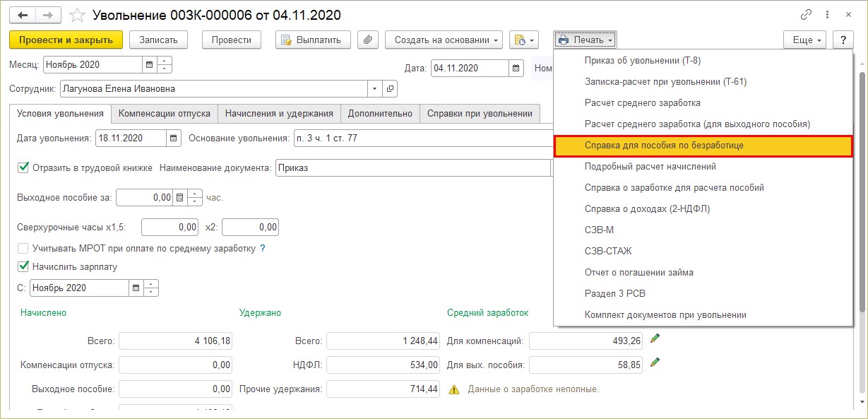Open employee card icon next to Лагунова

pyautogui.click(x=389, y=89)
